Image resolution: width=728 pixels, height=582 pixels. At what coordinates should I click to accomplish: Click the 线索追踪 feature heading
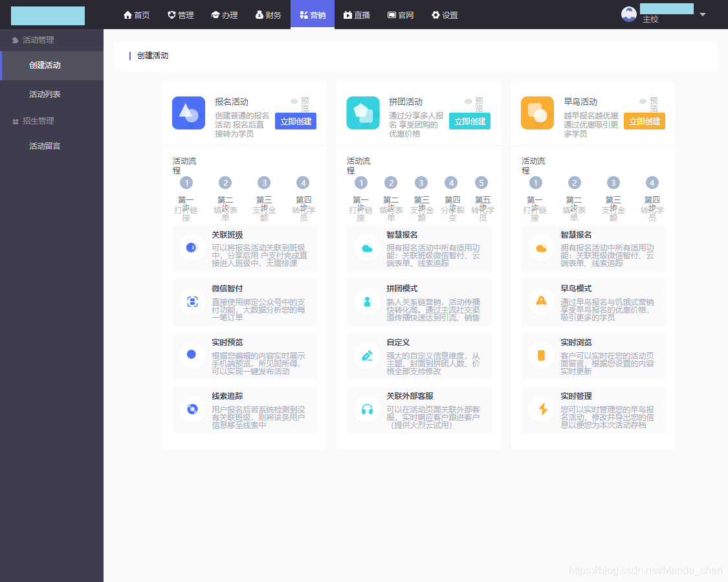(x=227, y=396)
